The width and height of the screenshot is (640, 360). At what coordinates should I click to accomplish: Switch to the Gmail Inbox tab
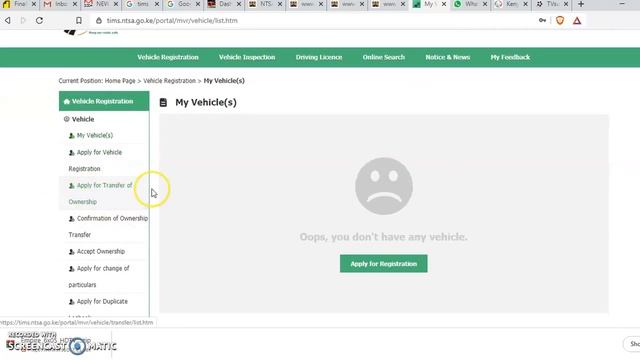pos(60,4)
